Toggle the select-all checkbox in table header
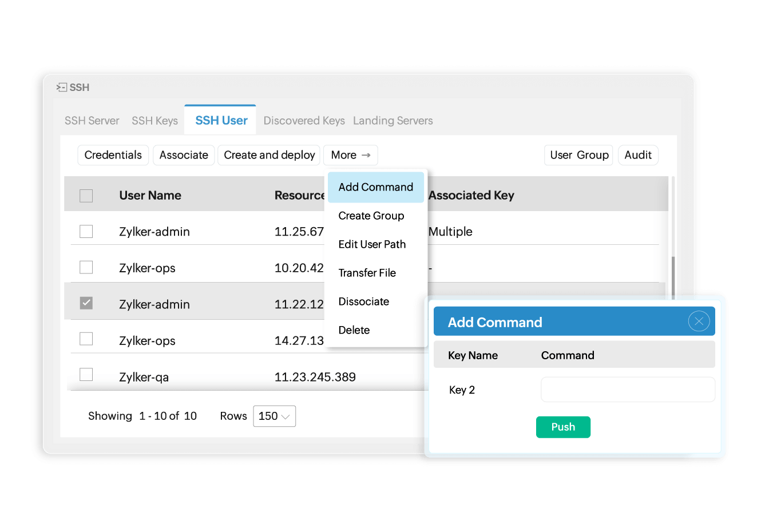The image size is (769, 532). 86,196
